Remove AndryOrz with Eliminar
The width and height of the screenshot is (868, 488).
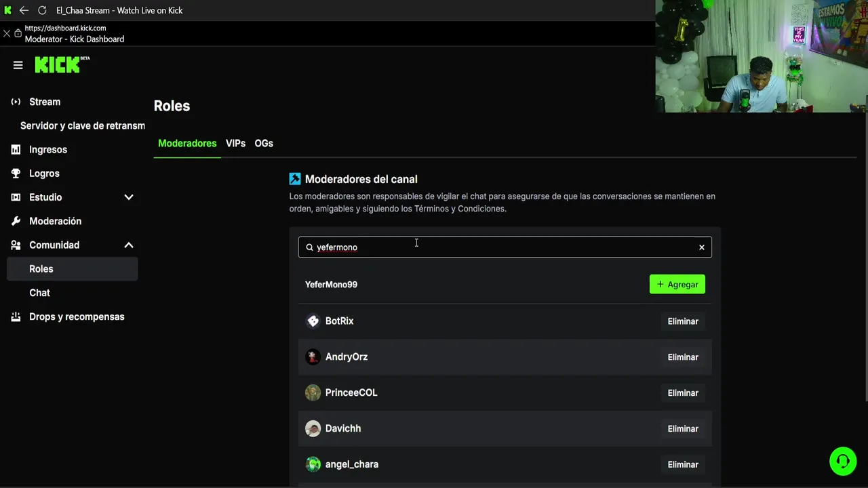click(683, 357)
